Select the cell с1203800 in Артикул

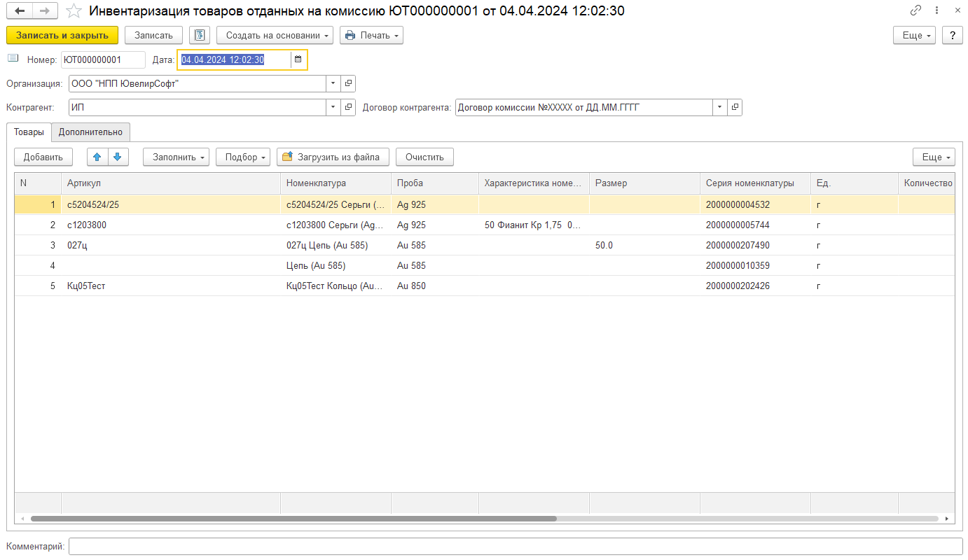171,225
